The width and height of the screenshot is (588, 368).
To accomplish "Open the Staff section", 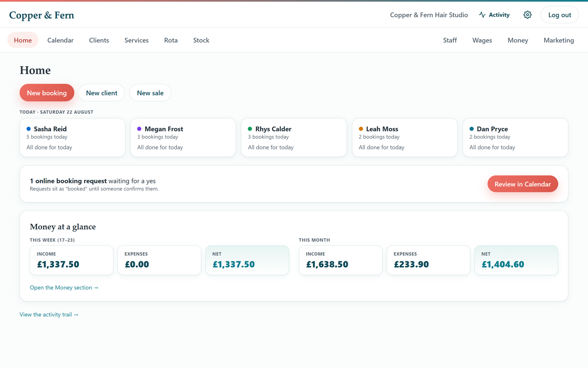I will (450, 40).
